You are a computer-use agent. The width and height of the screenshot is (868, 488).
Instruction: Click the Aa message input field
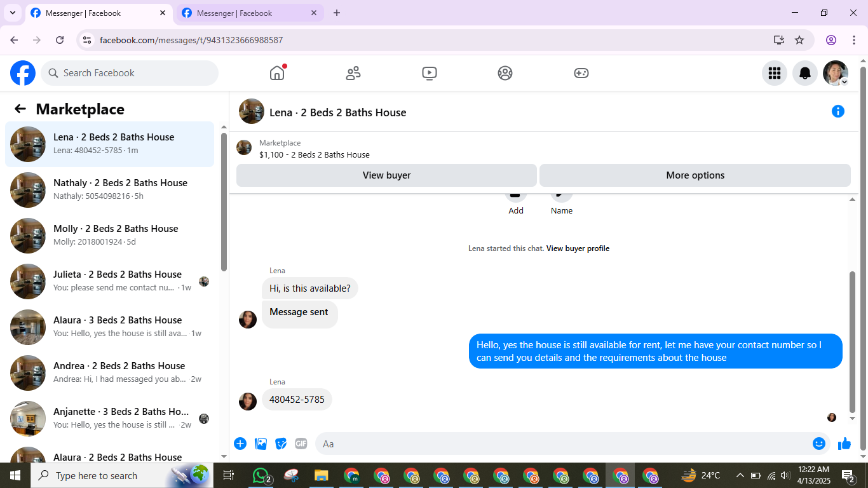(x=564, y=444)
